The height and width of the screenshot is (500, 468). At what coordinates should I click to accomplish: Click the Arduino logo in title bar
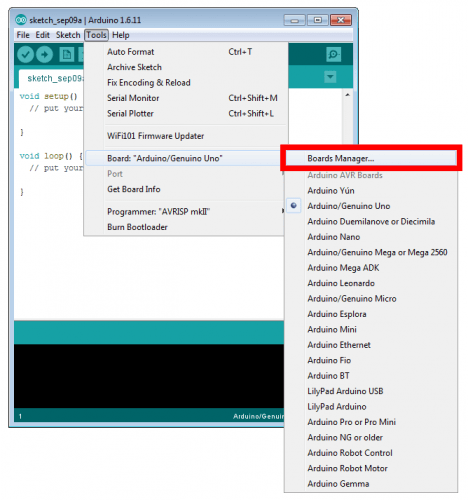21,20
